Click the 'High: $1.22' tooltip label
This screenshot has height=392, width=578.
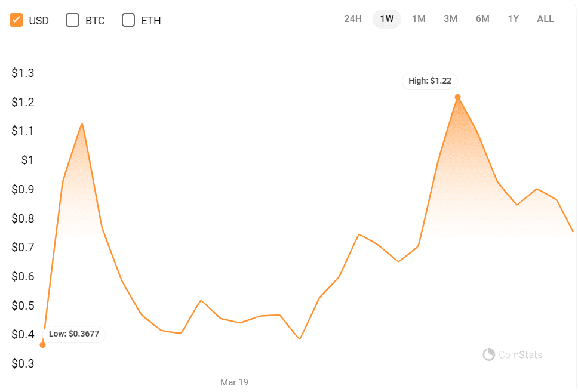pyautogui.click(x=429, y=81)
